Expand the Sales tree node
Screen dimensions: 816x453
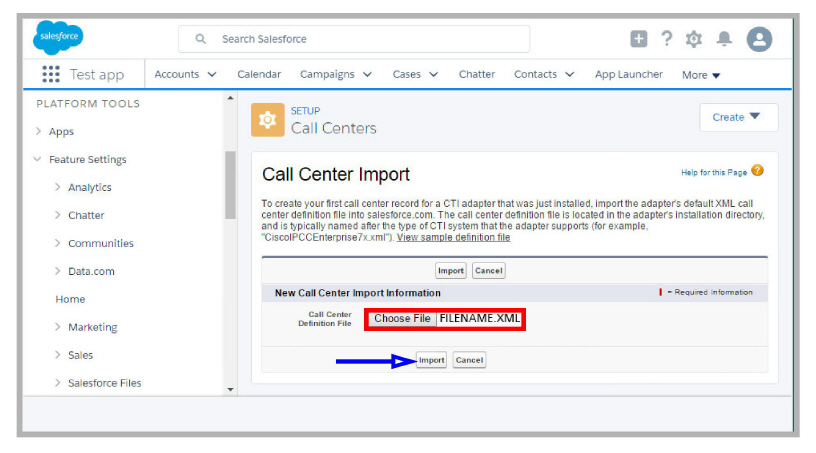tap(57, 355)
